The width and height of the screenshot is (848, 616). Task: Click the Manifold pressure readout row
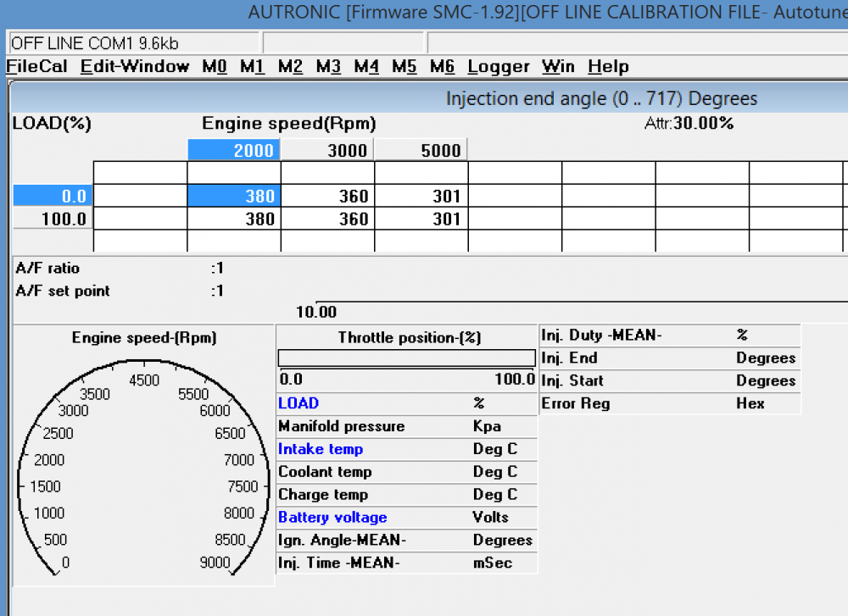pyautogui.click(x=407, y=426)
